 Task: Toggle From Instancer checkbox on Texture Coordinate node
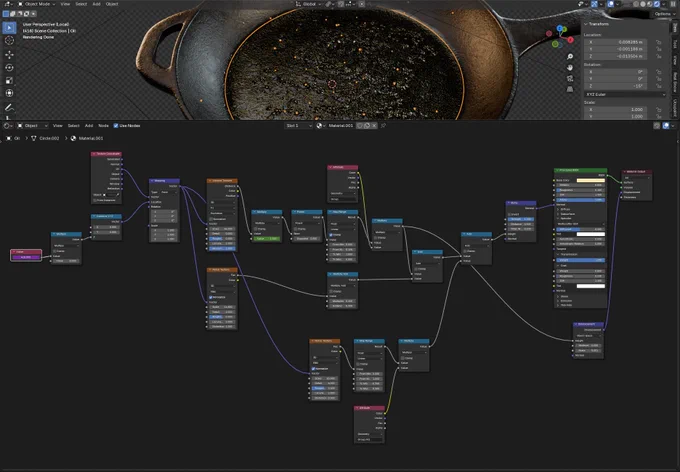(95, 200)
